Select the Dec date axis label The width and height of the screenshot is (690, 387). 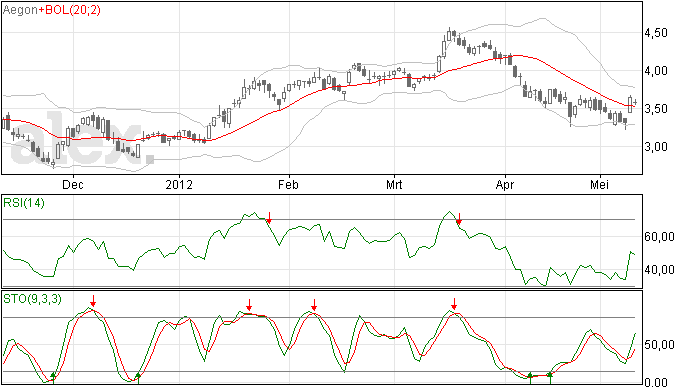pos(73,184)
